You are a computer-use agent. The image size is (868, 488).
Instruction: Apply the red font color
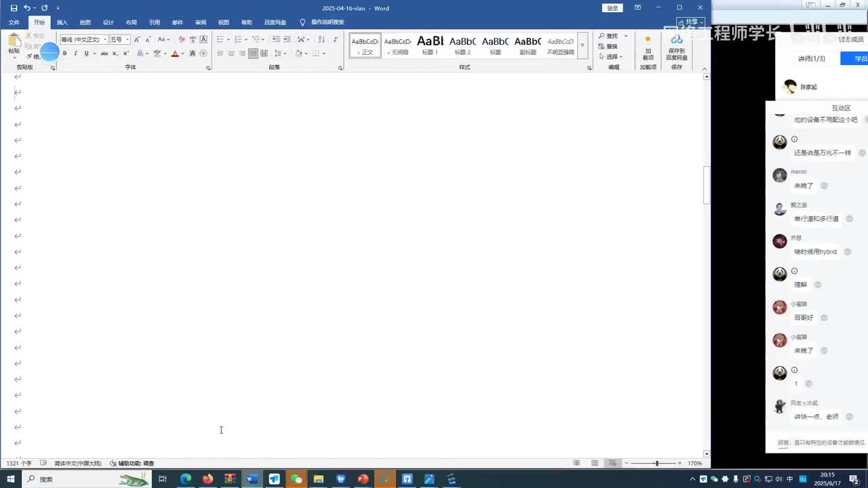click(x=174, y=54)
